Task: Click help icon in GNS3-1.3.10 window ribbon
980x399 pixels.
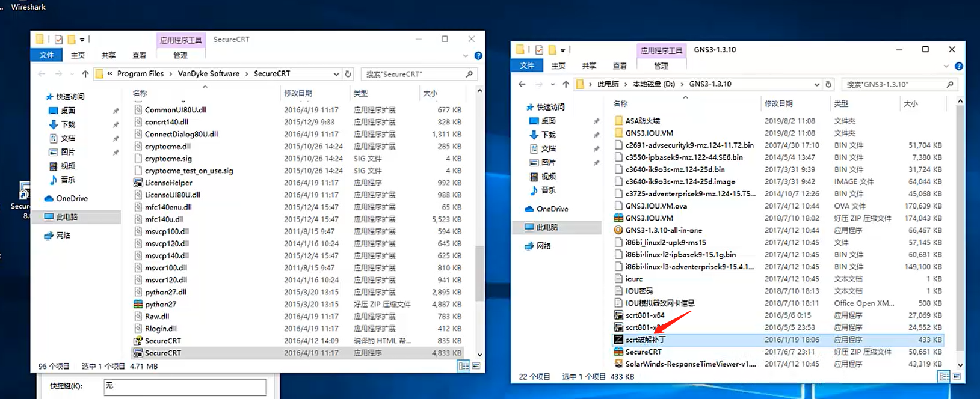Action: point(959,65)
